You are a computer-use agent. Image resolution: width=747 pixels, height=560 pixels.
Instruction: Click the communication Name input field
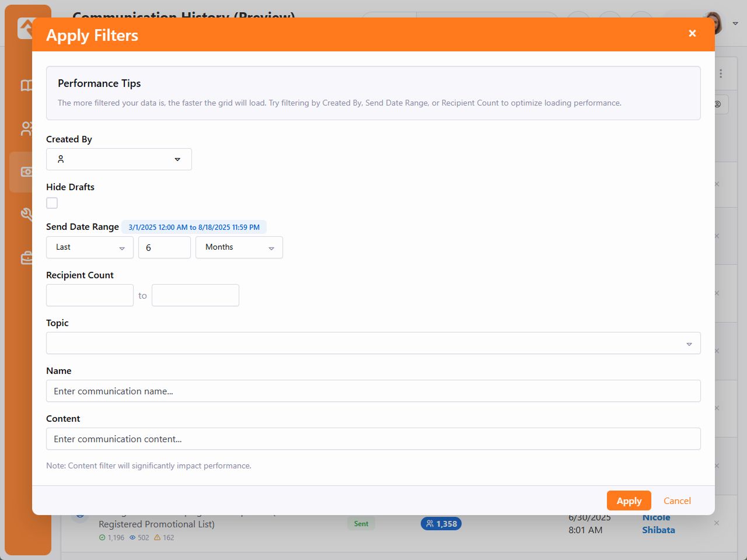pos(373,391)
